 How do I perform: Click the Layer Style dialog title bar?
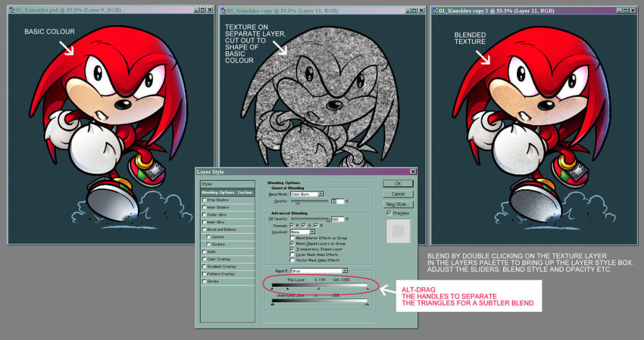tap(306, 172)
